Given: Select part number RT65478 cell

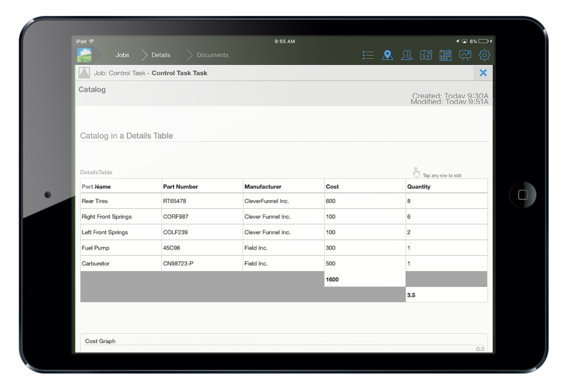Looking at the screenshot, I should click(202, 201).
